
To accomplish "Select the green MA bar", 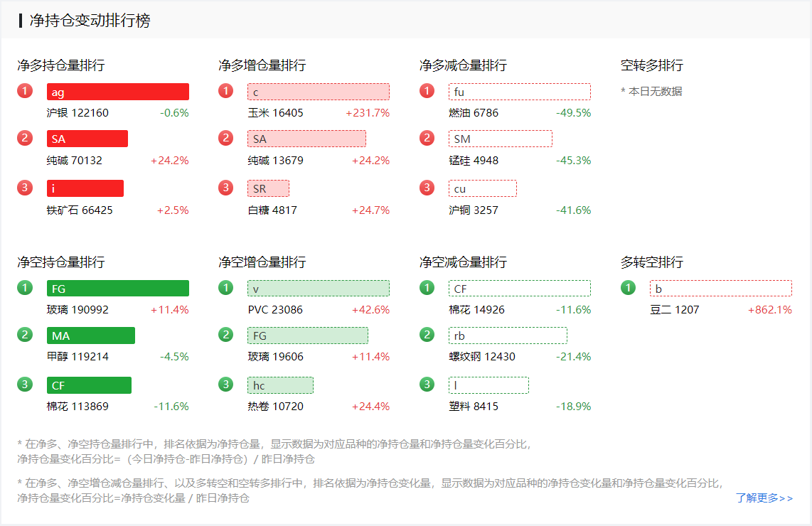I will click(x=91, y=336).
